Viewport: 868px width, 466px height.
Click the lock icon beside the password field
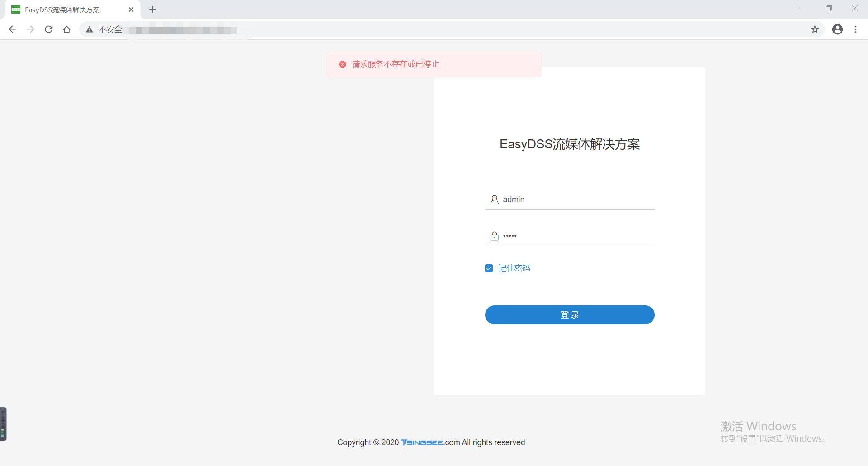coord(494,236)
